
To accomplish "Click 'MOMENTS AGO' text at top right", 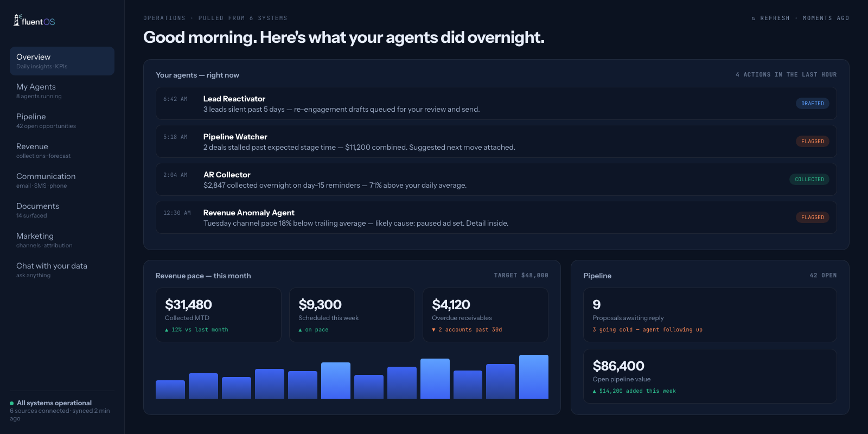I will (x=826, y=18).
